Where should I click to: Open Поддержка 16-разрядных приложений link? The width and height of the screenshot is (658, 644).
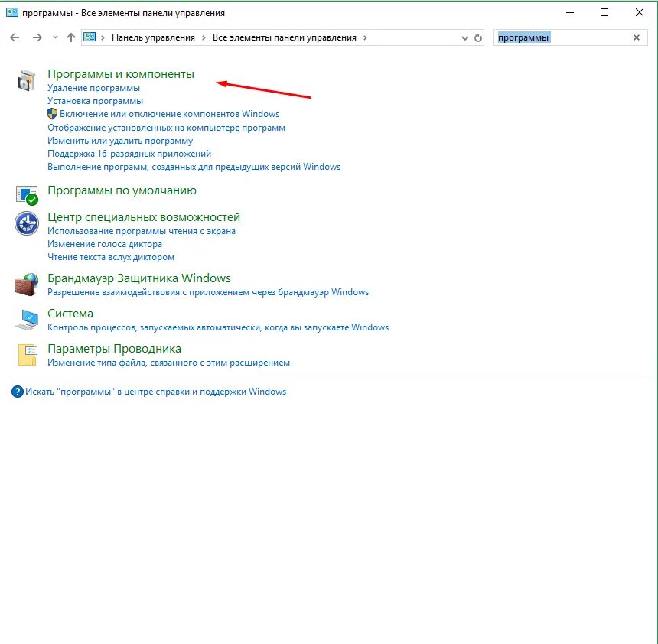click(x=129, y=154)
